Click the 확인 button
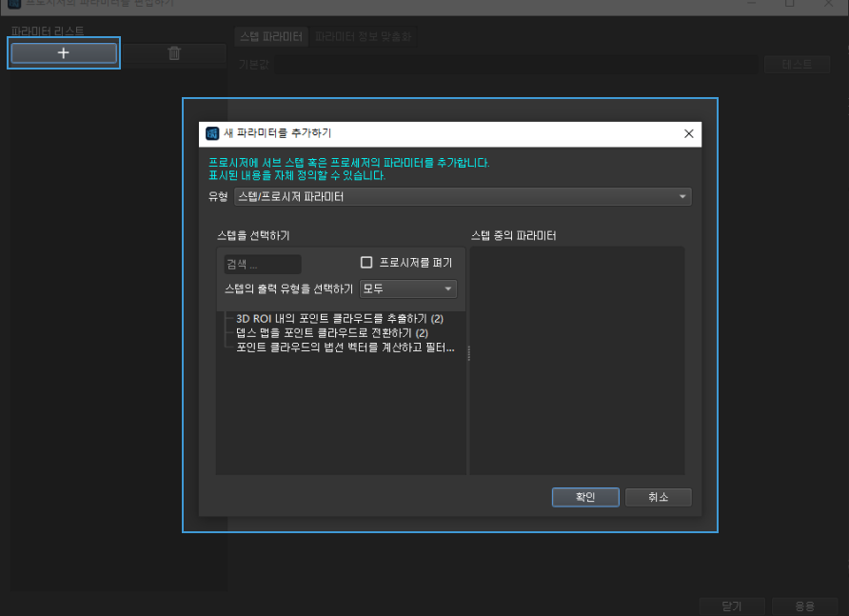849x616 pixels. point(585,497)
